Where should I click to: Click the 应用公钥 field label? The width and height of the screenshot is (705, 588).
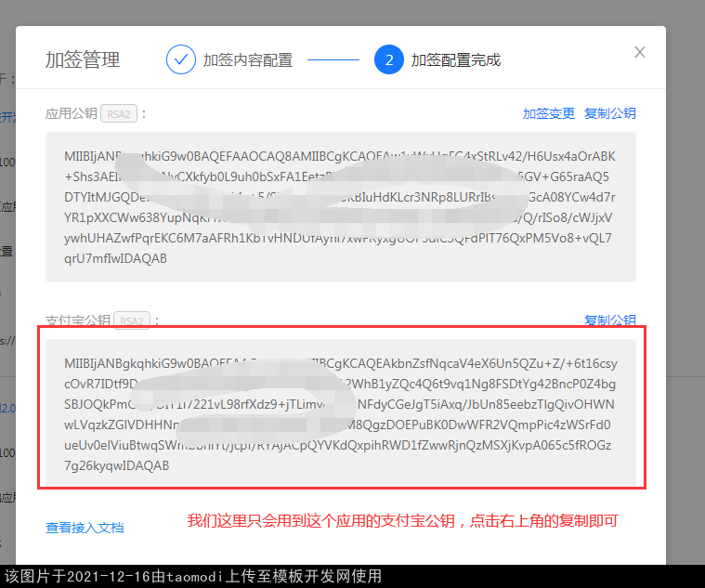point(71,114)
